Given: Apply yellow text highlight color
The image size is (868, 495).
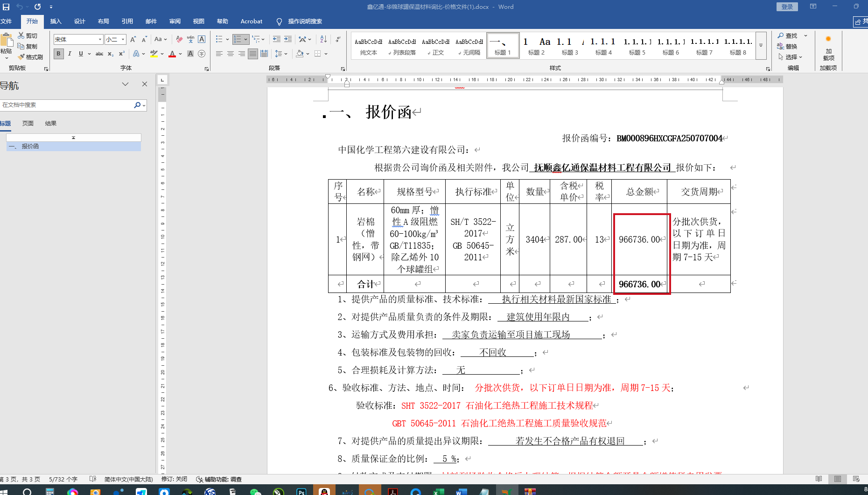Looking at the screenshot, I should [x=154, y=54].
